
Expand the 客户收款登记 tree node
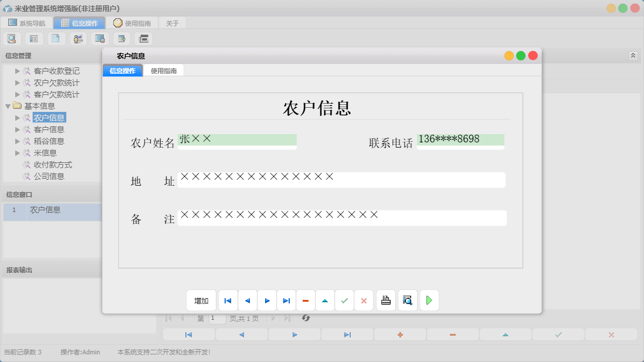[16, 70]
